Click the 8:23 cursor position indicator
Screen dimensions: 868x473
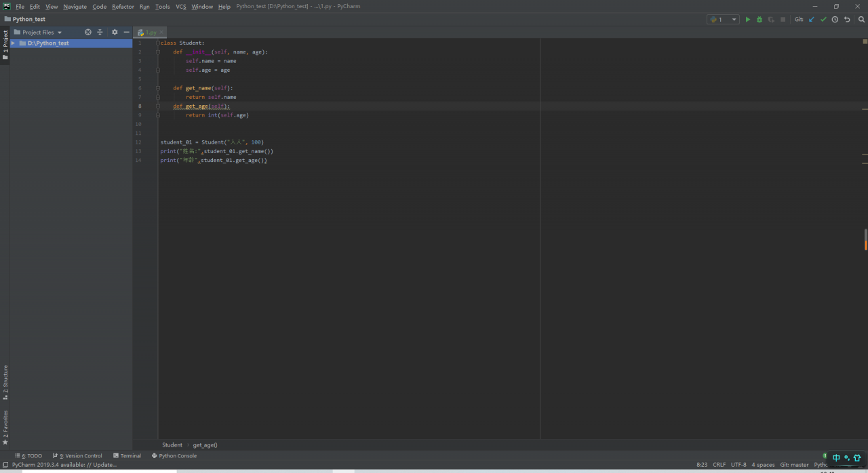coord(702,465)
